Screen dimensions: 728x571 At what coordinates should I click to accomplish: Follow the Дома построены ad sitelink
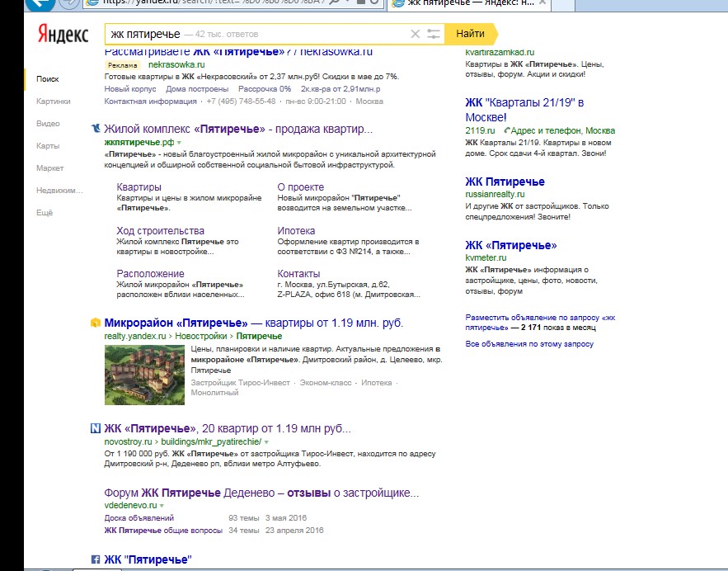[x=197, y=89]
